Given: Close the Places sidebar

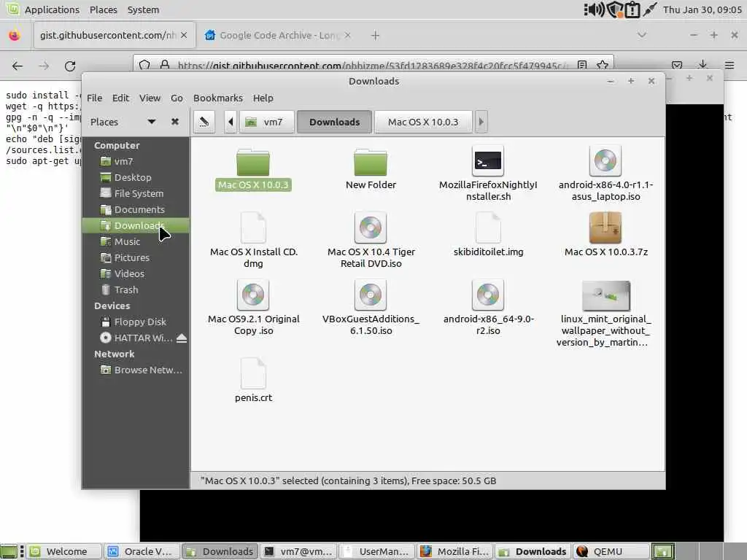Looking at the screenshot, I should (x=175, y=122).
